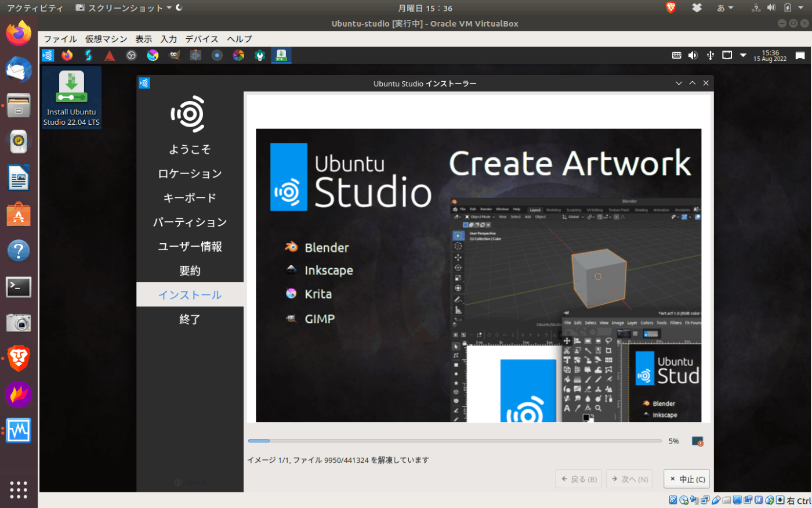Screen dimensions: 812x508
Task: Click the USB device tray icon
Action: [710, 55]
